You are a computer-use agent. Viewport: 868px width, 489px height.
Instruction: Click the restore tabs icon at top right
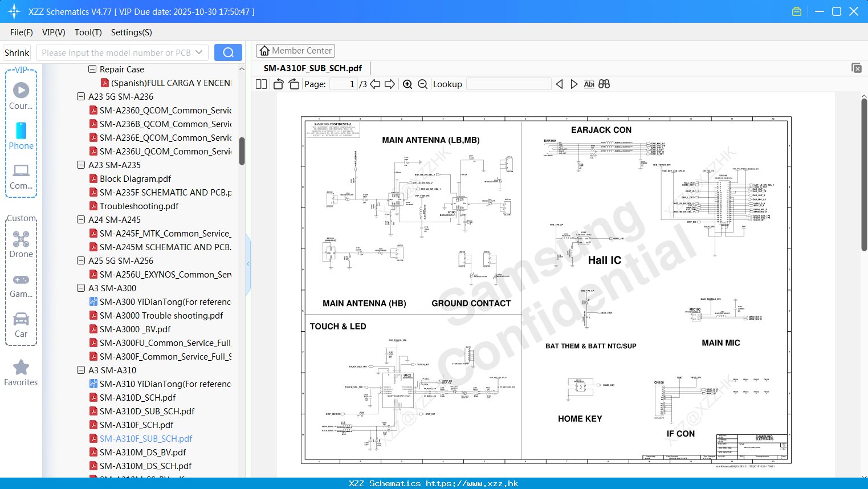[x=857, y=68]
